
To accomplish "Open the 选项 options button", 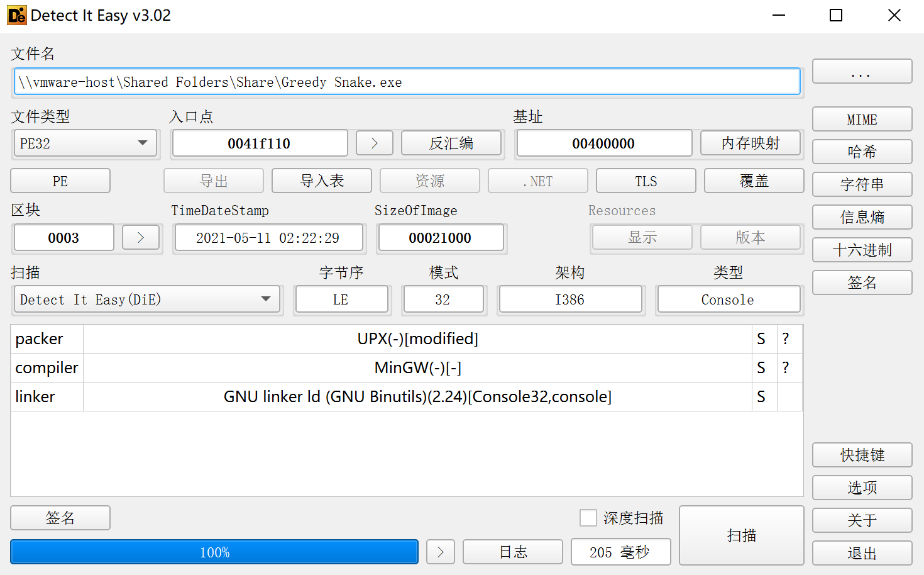I will point(862,488).
